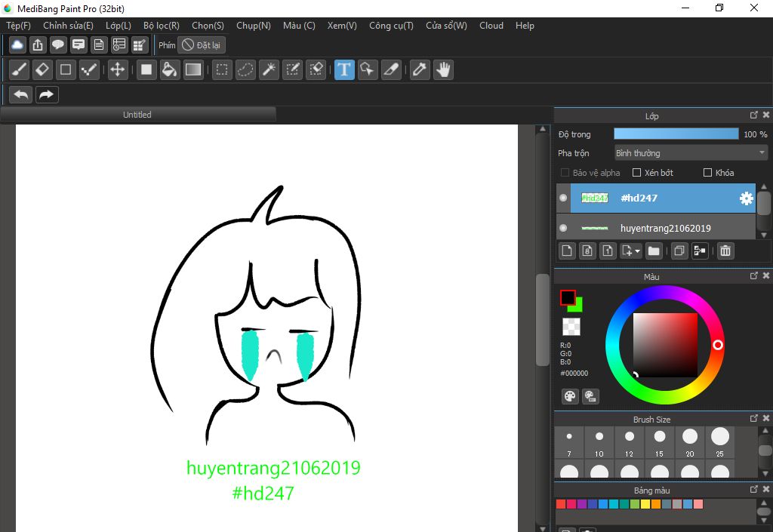This screenshot has width=773, height=532.
Task: Delete layer with trash icon
Action: point(725,251)
